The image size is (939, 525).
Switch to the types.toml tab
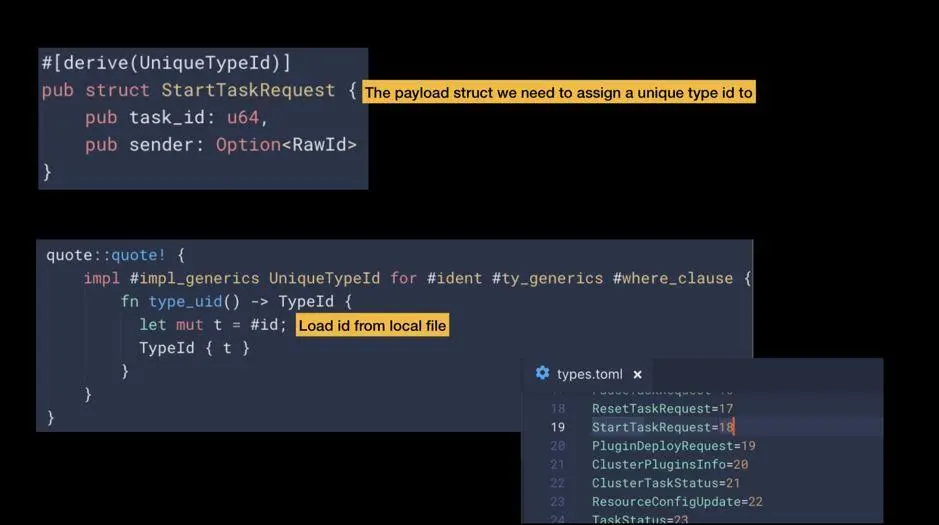click(x=589, y=374)
